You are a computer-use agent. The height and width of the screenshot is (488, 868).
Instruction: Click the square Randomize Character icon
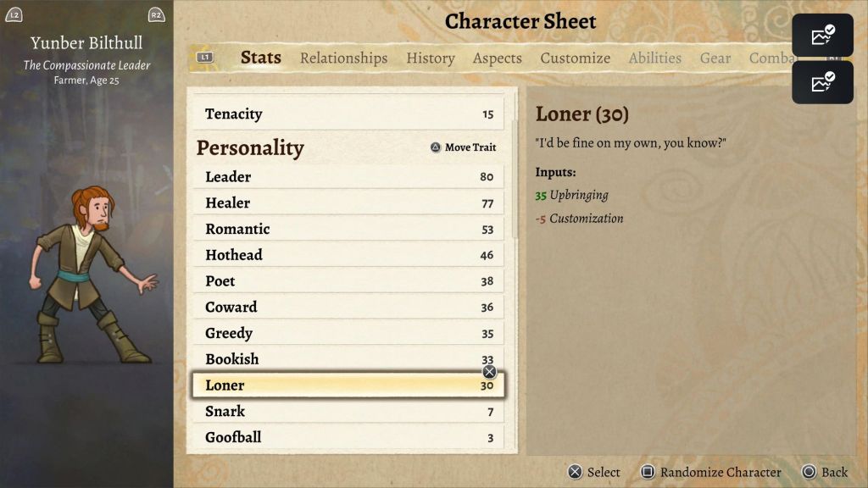pyautogui.click(x=648, y=472)
